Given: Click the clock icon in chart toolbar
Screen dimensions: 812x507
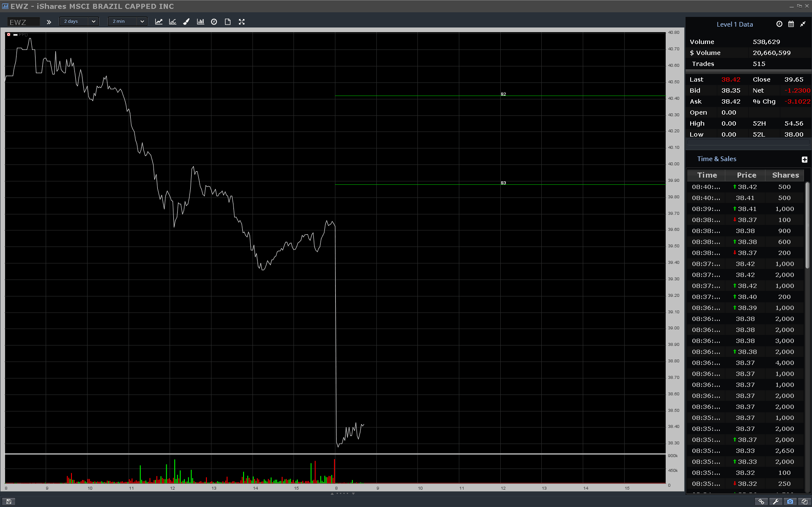Looking at the screenshot, I should [214, 22].
